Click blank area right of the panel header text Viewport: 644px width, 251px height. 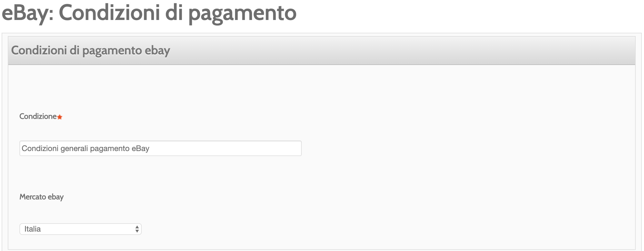click(403, 51)
